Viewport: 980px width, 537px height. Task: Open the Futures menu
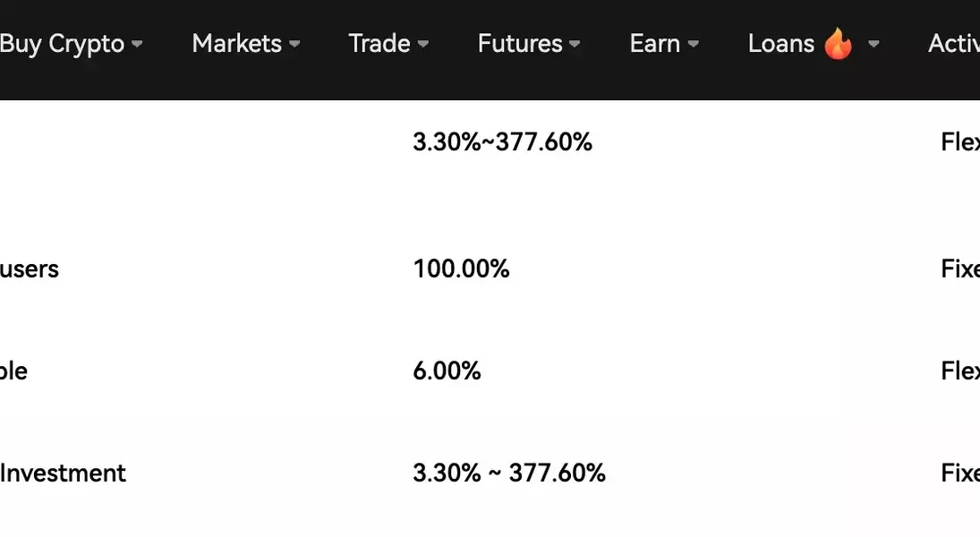(x=519, y=44)
